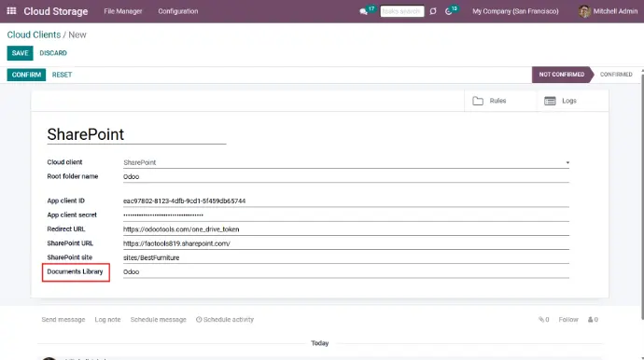Image resolution: width=644 pixels, height=360 pixels.
Task: Open the Configuration menu
Action: [178, 11]
